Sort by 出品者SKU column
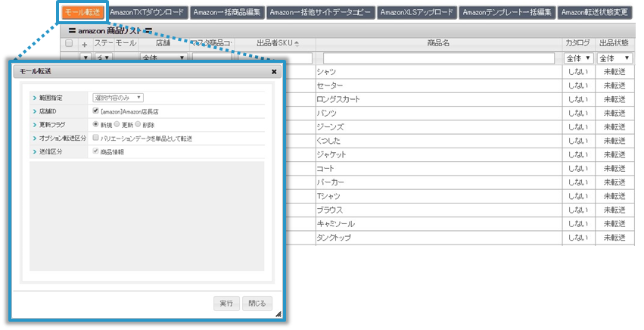The height and width of the screenshot is (330, 644). pyautogui.click(x=278, y=43)
